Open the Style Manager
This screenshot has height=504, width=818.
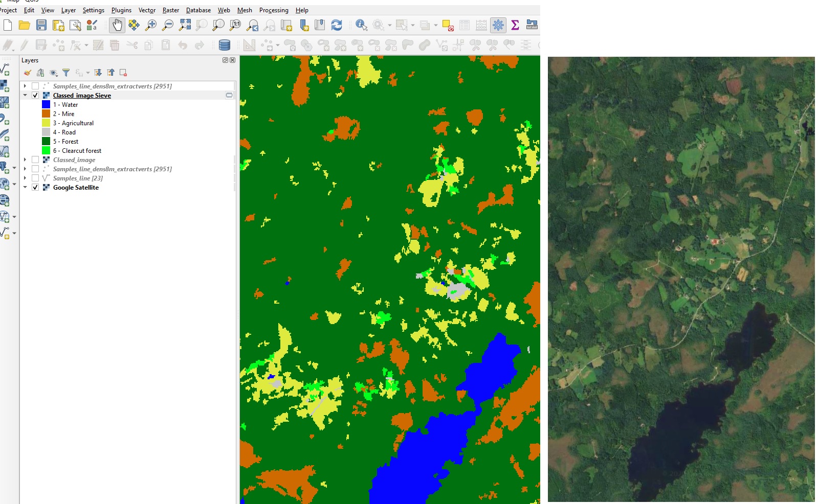(92, 25)
